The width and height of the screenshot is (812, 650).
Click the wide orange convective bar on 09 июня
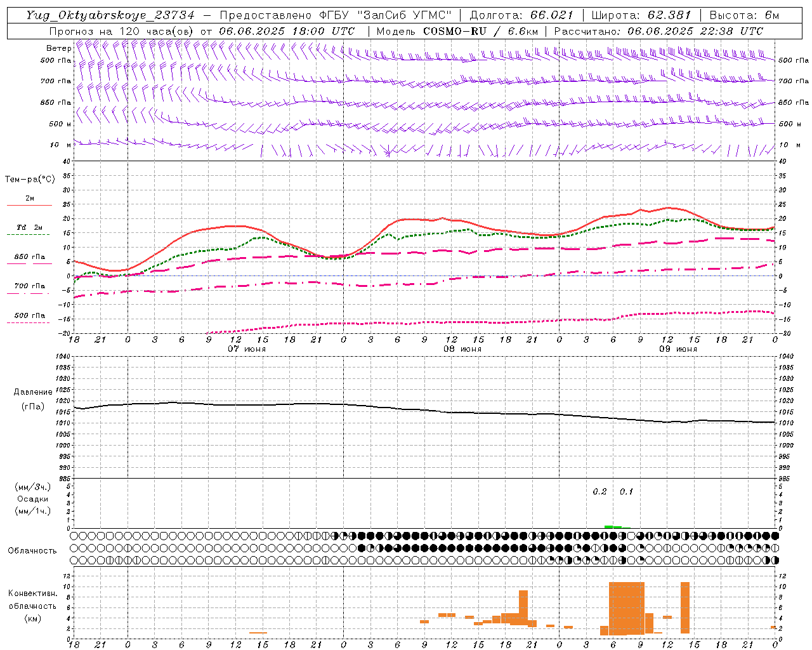click(x=627, y=608)
